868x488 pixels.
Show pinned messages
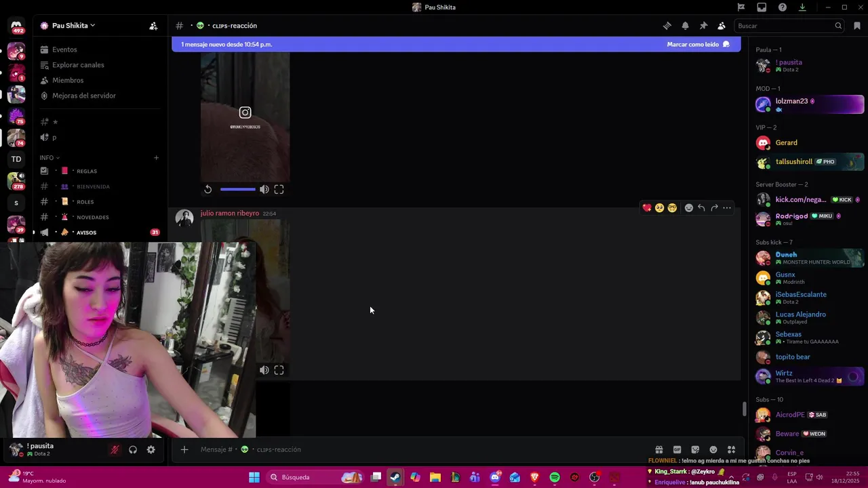click(x=703, y=26)
